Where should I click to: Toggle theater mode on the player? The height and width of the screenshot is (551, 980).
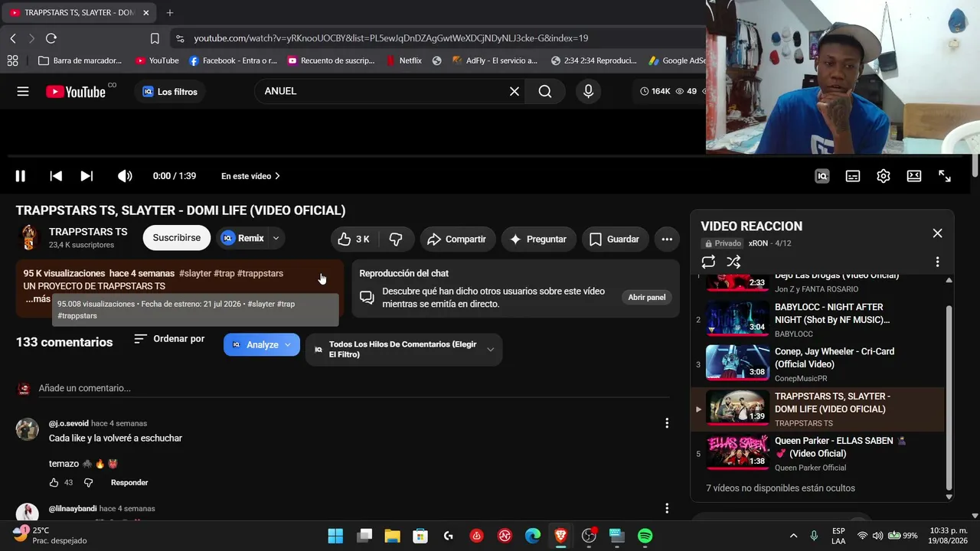pyautogui.click(x=914, y=176)
